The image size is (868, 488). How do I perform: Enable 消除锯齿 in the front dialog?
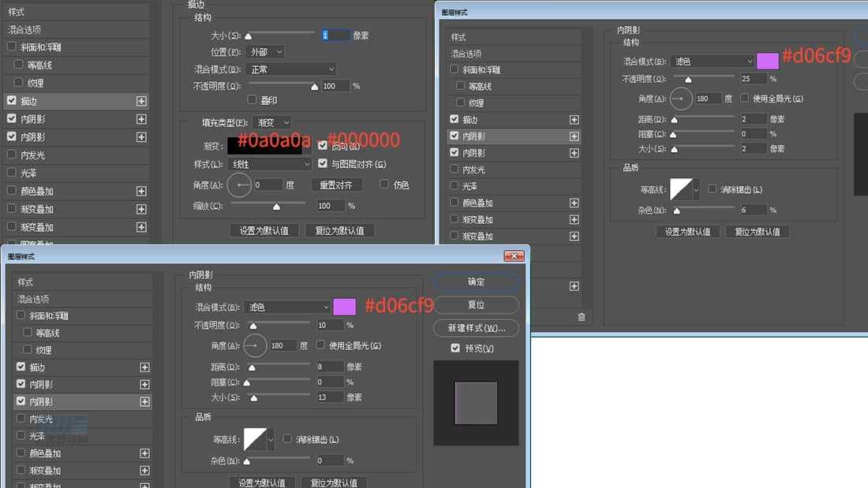(287, 439)
